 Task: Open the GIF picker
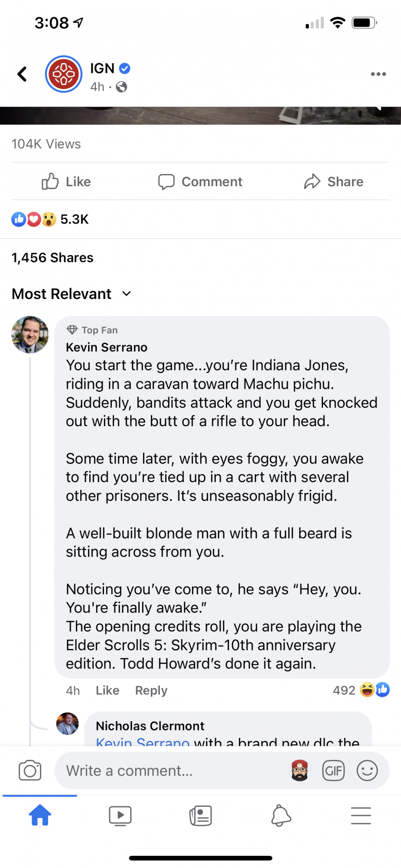click(333, 771)
